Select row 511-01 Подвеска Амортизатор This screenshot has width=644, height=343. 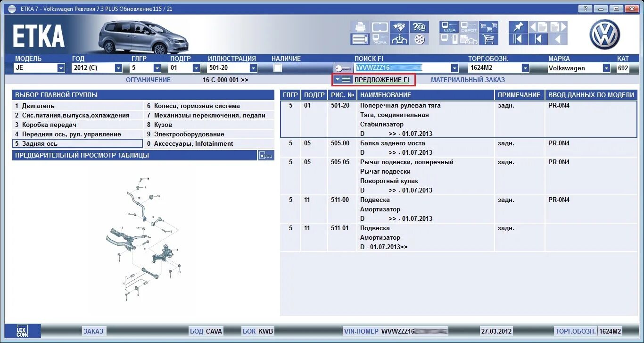coord(458,237)
